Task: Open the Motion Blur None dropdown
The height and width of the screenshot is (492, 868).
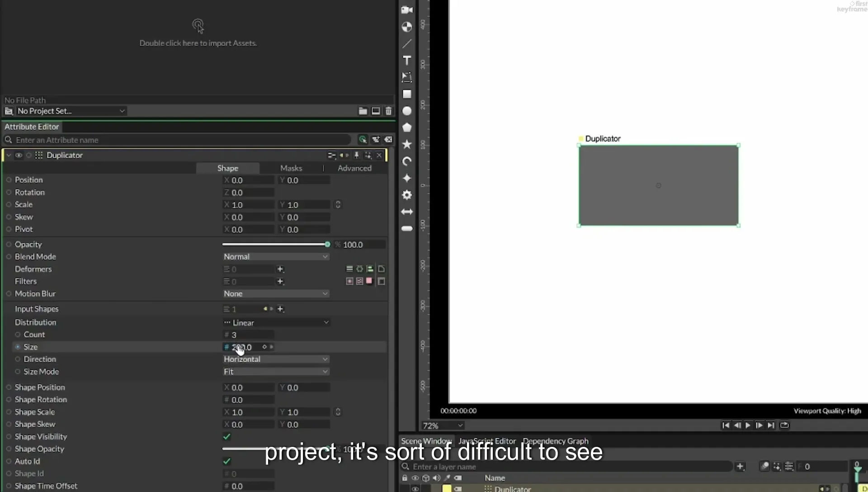Action: pos(276,293)
